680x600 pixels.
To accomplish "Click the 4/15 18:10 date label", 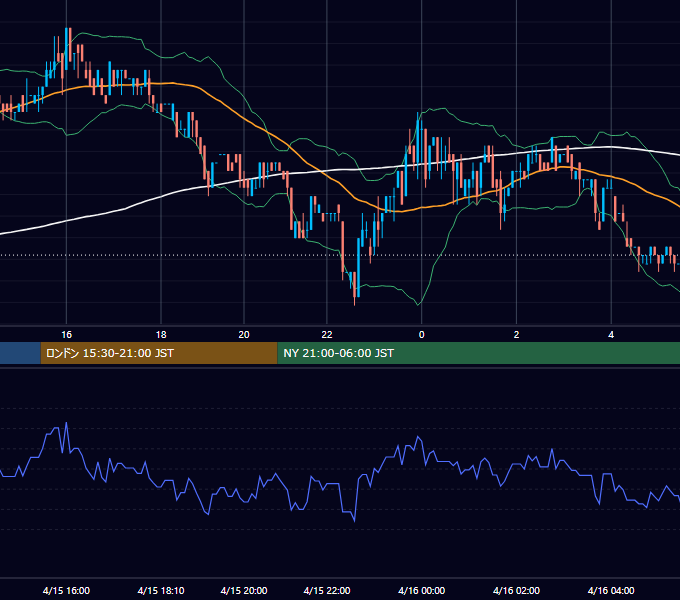I will click(161, 590).
